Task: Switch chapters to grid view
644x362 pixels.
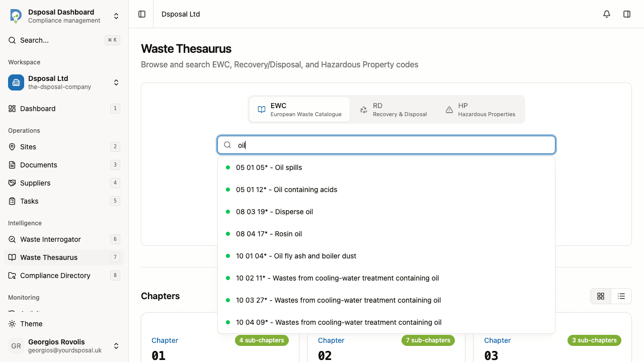Action: (601, 296)
